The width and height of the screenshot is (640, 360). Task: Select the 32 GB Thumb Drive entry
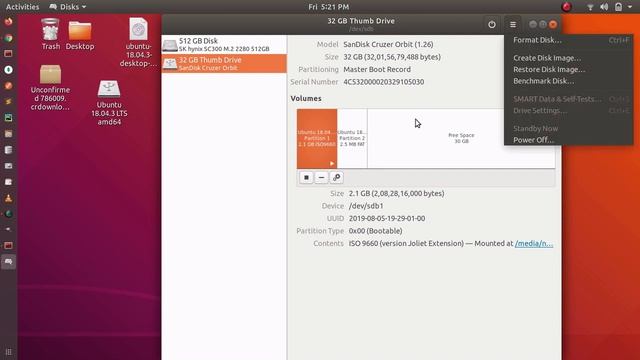[224, 64]
